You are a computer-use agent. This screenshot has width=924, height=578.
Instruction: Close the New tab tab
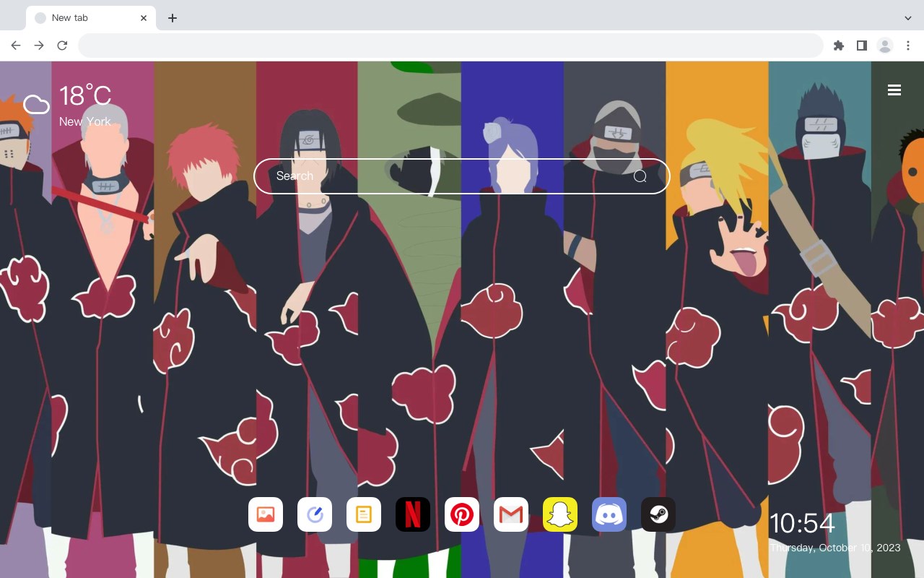144,18
